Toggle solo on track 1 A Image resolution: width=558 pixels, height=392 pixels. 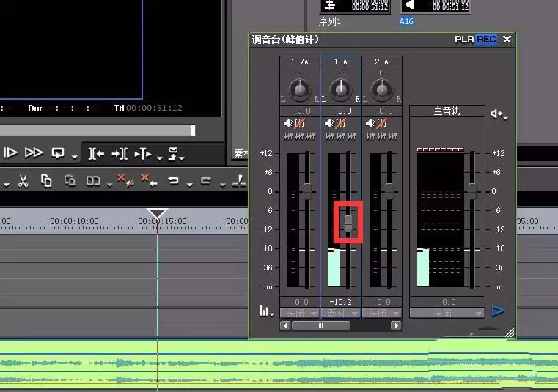pos(341,123)
